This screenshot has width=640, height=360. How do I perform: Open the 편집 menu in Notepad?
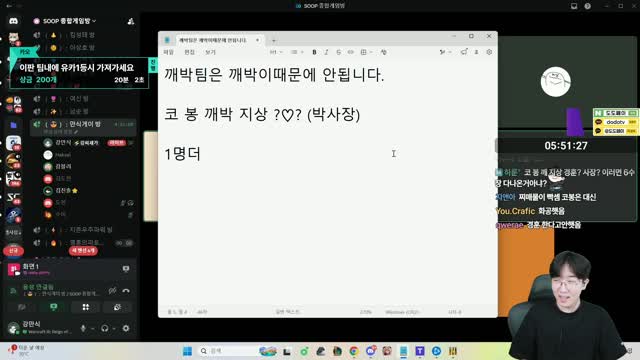point(189,52)
